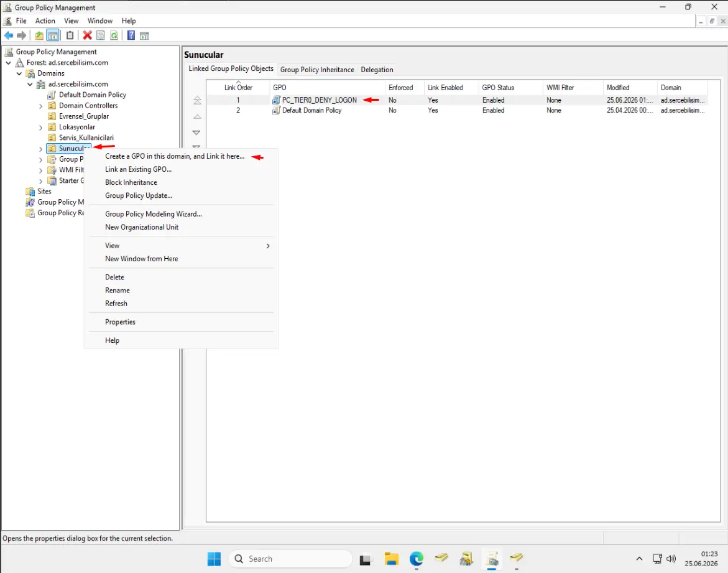Image resolution: width=728 pixels, height=573 pixels.
Task: Expand the Sunucular OU node
Action: (40, 149)
